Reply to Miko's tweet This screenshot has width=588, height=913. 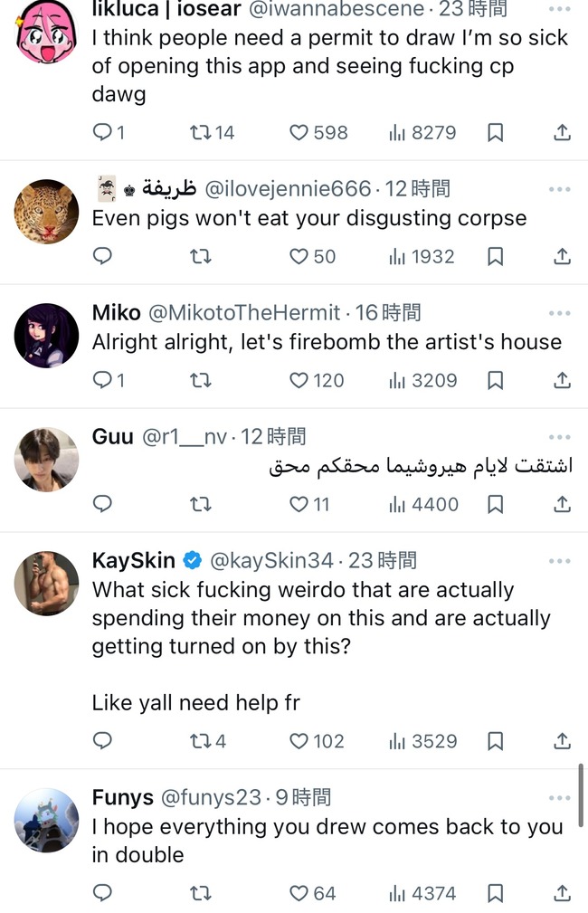click(109, 380)
